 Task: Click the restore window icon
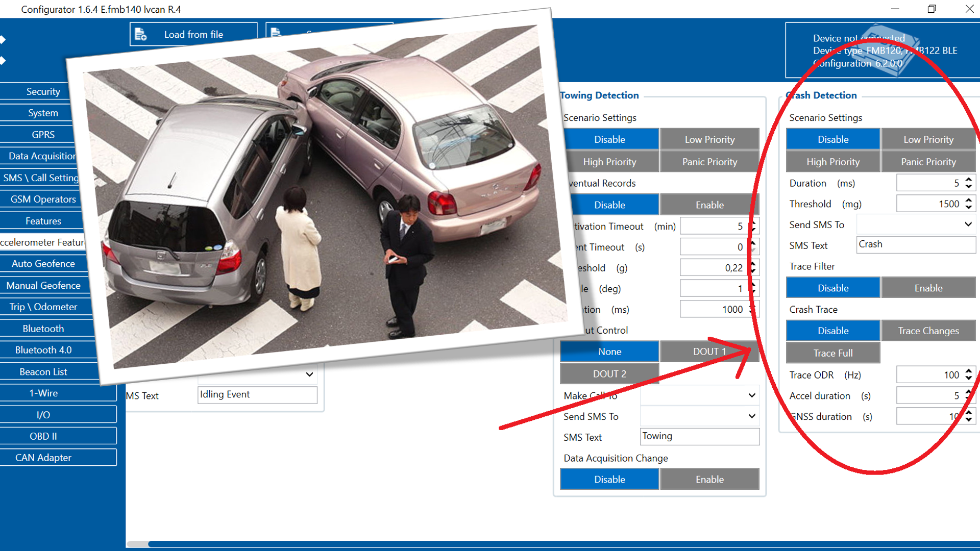tap(932, 9)
